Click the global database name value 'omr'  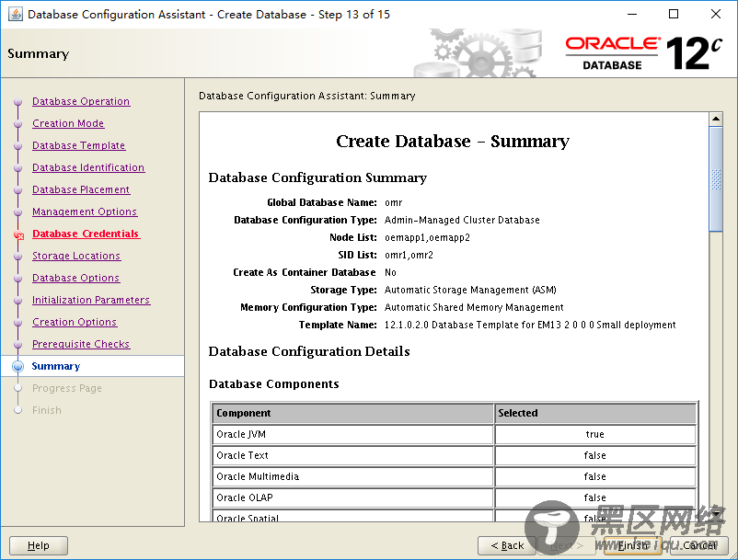(394, 202)
